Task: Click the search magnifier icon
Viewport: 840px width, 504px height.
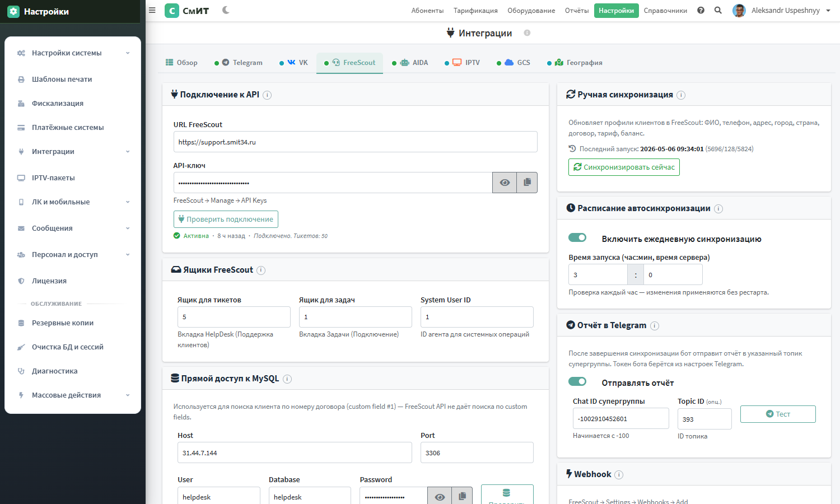Action: pos(718,10)
